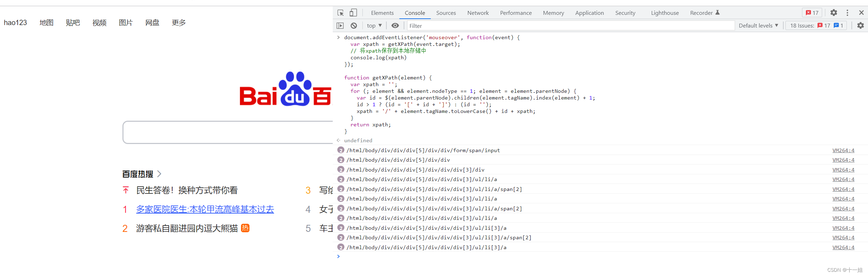Show the console sidebar icon

tap(340, 25)
